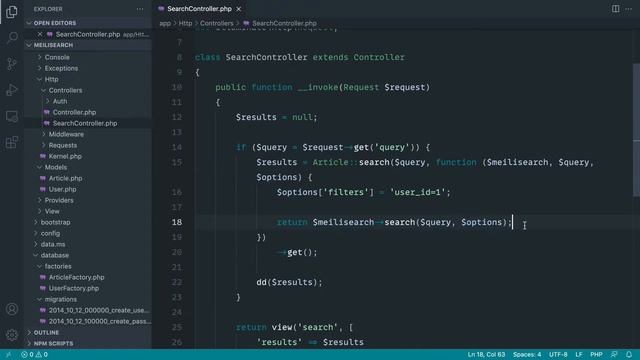640x360 pixels.
Task: Change language mode PHP in status bar
Action: 596,355
